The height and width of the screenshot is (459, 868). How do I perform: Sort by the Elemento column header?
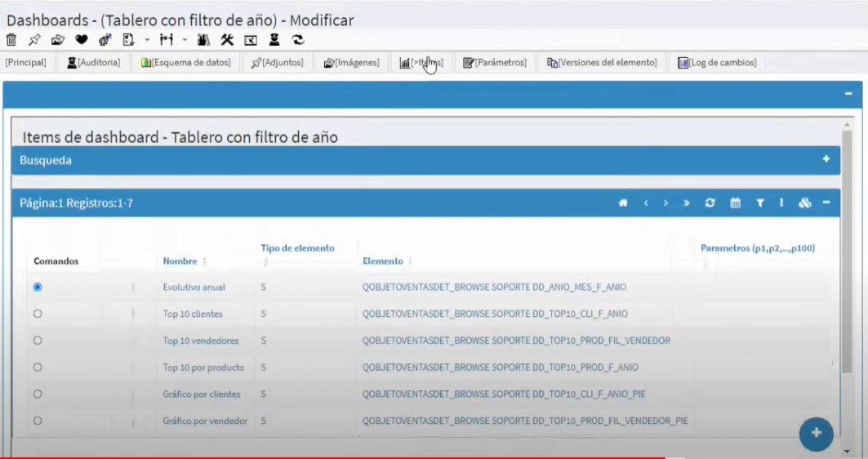point(382,261)
